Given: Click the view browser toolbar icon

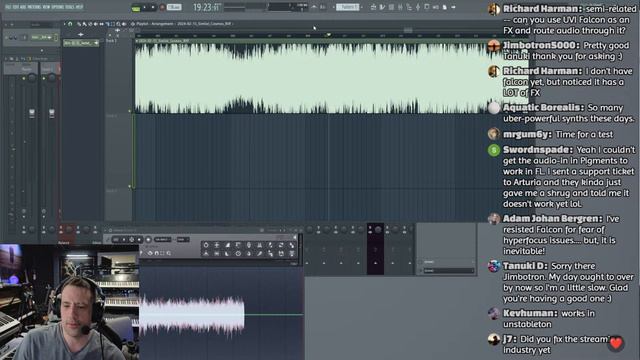Looking at the screenshot, I should tap(409, 7).
